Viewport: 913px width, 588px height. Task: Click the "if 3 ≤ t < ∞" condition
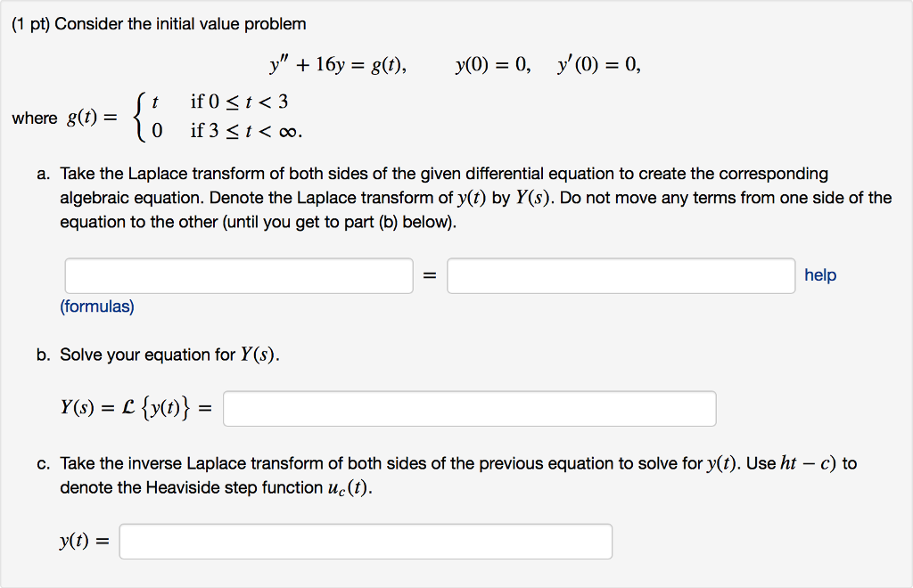246,132
